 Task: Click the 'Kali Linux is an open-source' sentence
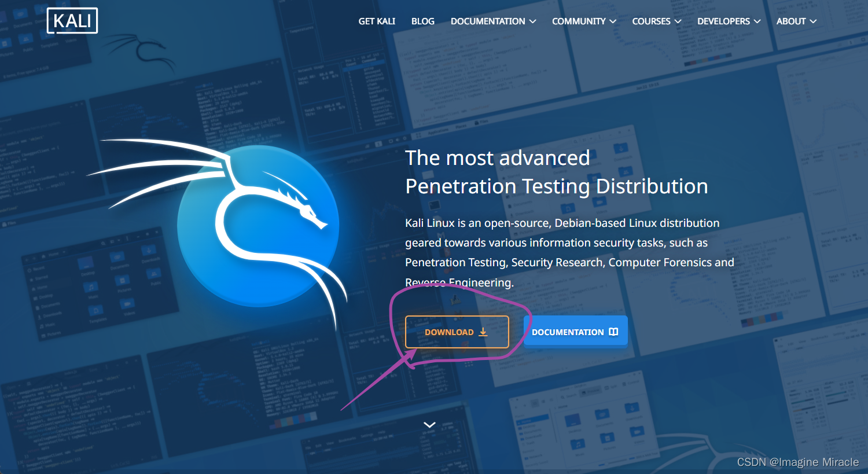pos(569,252)
